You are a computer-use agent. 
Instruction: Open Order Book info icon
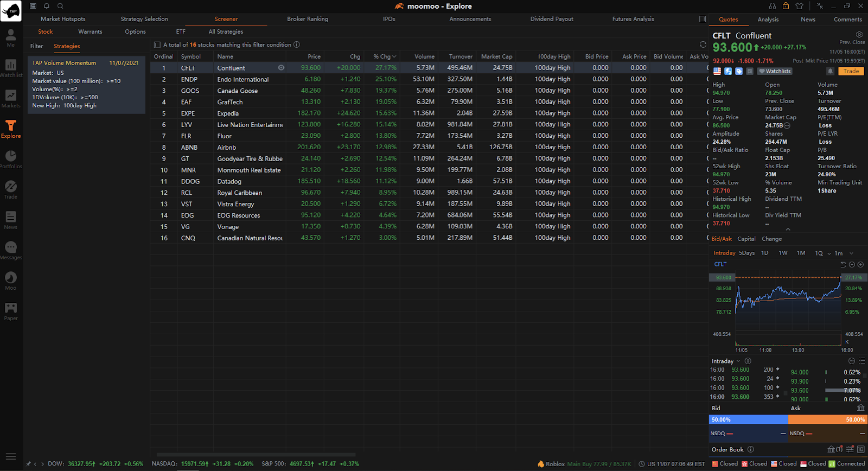751,449
